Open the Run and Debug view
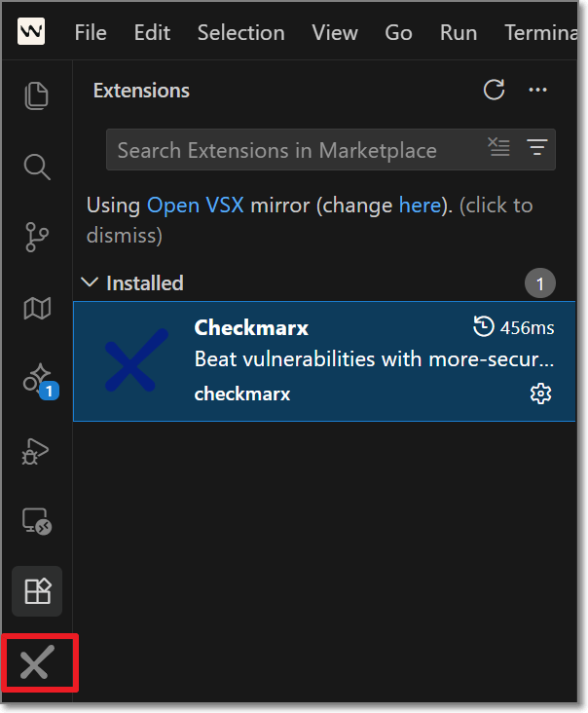Viewport: 588px width, 713px height. point(36,451)
